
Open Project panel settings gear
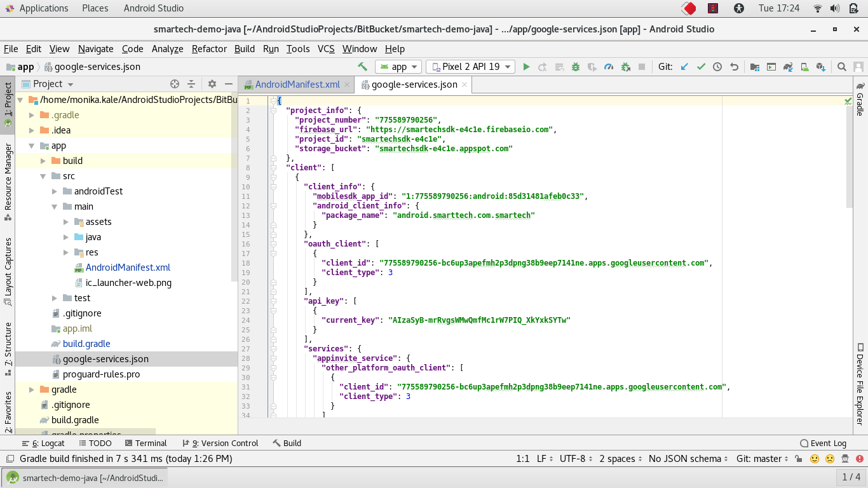click(212, 84)
